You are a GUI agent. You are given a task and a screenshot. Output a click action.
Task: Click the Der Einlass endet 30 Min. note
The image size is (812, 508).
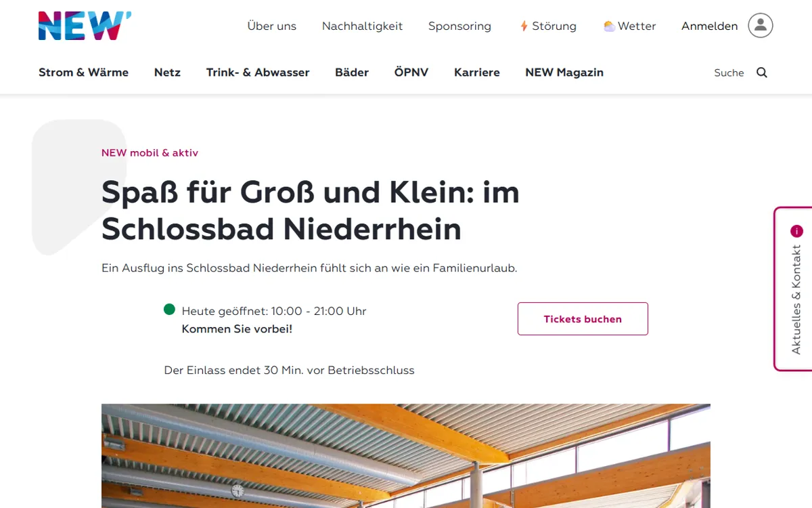(289, 371)
